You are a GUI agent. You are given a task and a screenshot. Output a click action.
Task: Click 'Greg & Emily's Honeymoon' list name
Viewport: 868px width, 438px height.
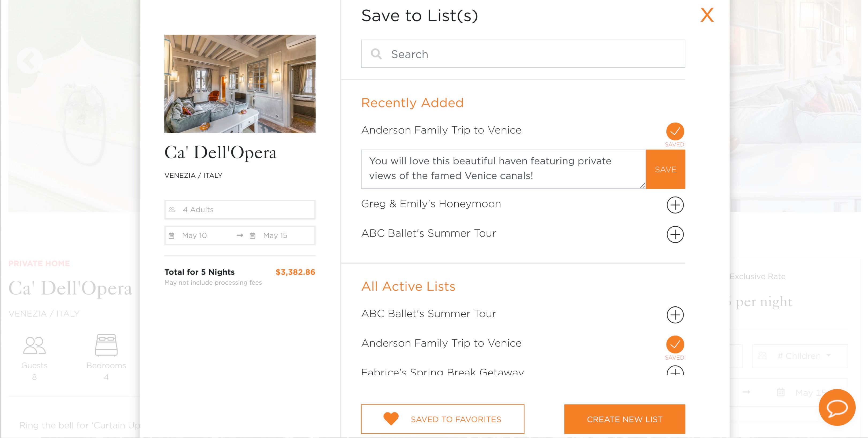(431, 204)
